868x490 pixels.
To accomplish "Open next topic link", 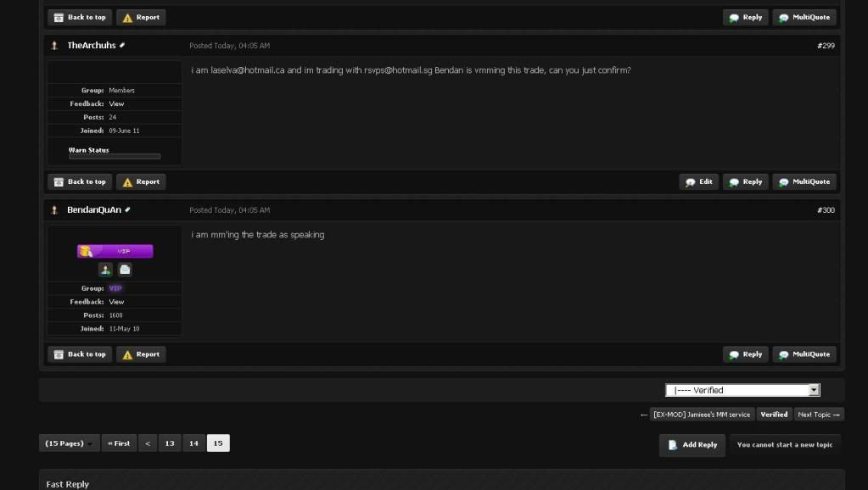I will 819,415.
